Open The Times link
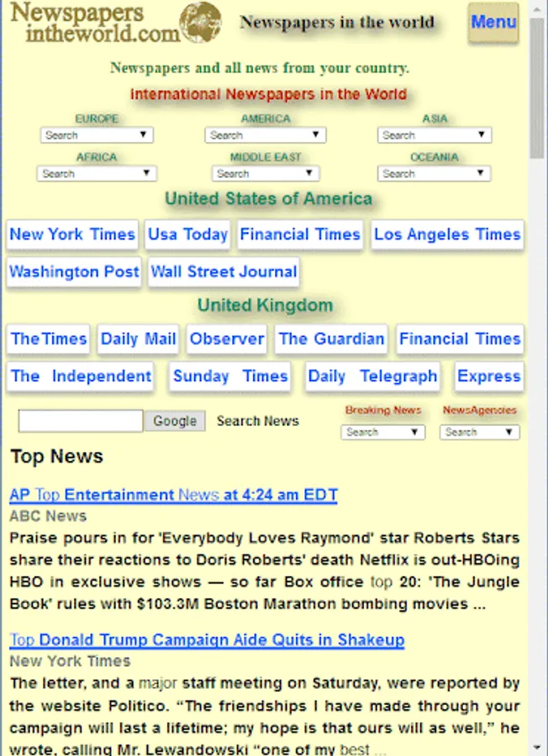The height and width of the screenshot is (756, 548). [48, 339]
